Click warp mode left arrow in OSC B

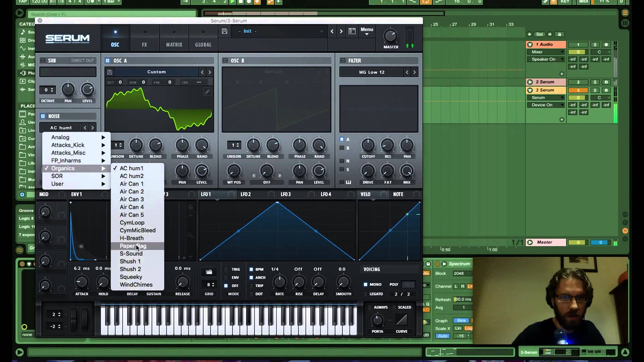pyautogui.click(x=254, y=175)
